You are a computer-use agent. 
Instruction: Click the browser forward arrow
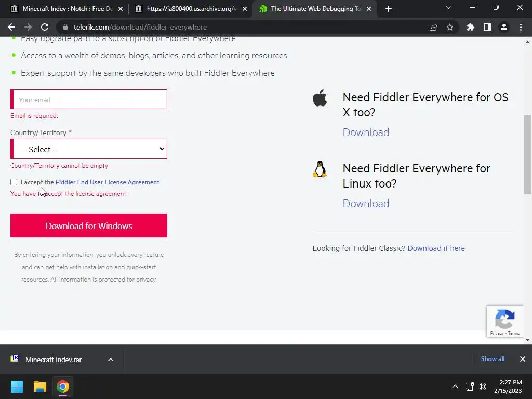click(28, 27)
